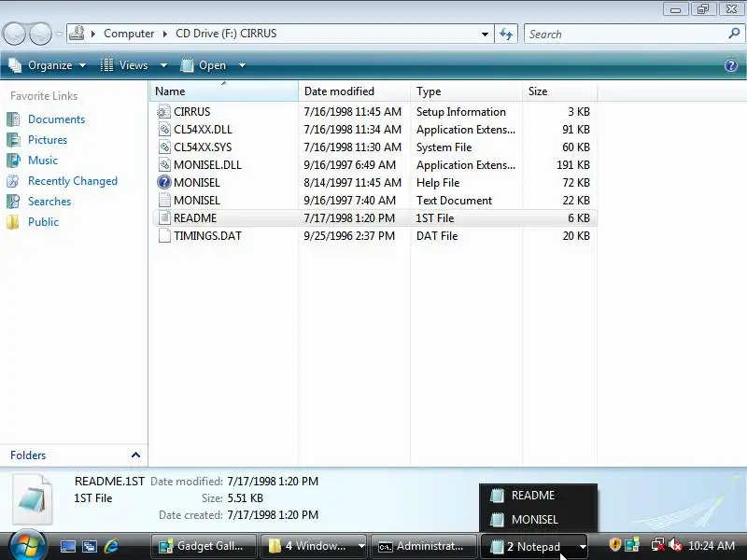Select README in Notepad taskbar popup
The height and width of the screenshot is (560, 747).
tap(539, 496)
